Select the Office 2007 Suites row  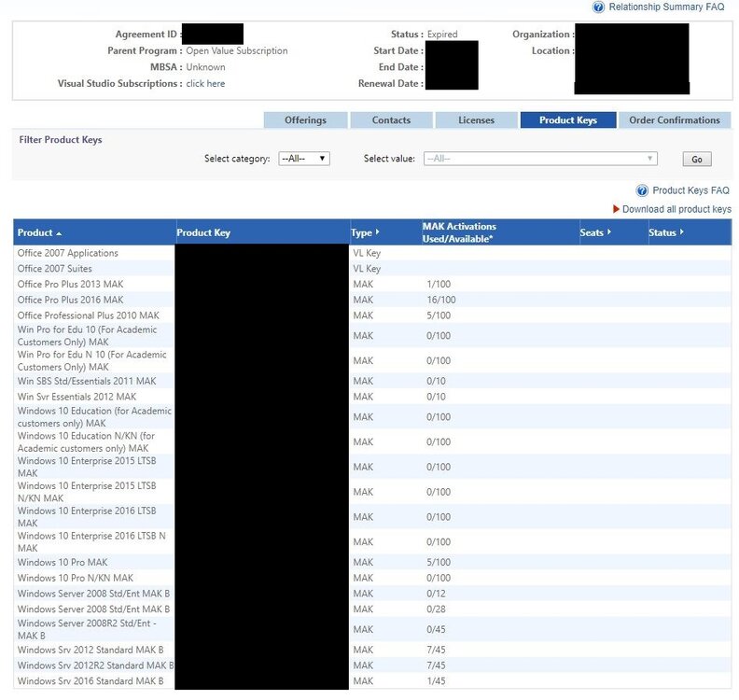click(x=372, y=269)
